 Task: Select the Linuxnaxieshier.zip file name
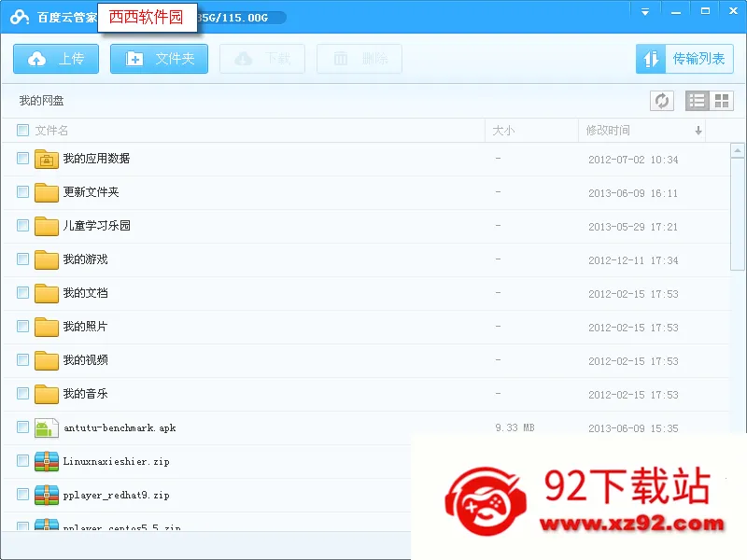(x=116, y=461)
